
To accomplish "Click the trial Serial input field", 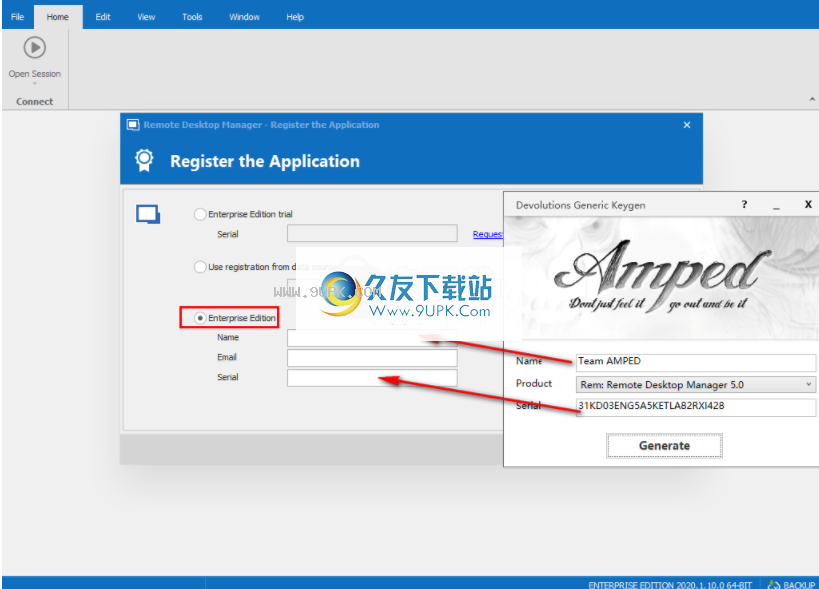I will (x=372, y=233).
